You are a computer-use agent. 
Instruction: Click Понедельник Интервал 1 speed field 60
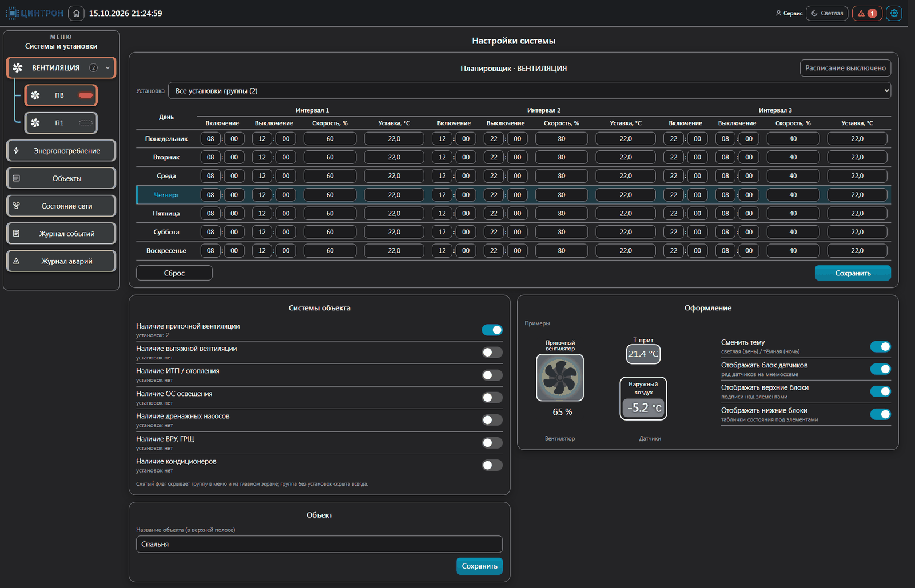tap(330, 139)
